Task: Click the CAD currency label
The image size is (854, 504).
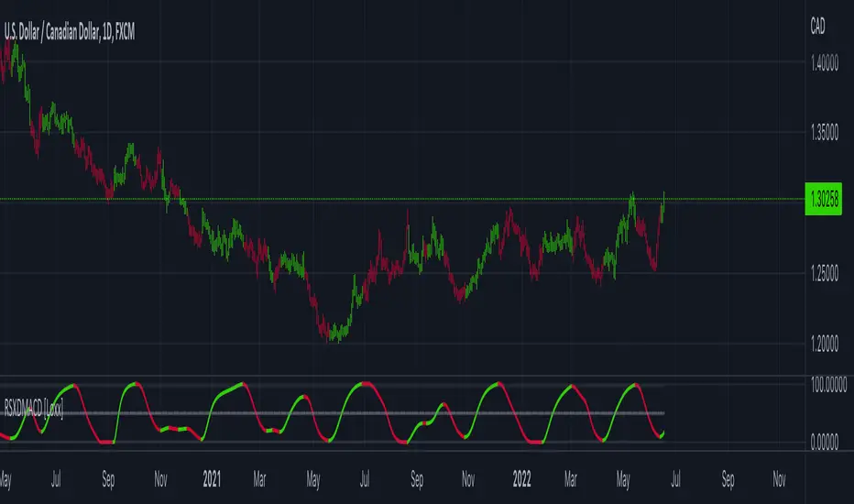Action: pos(817,26)
